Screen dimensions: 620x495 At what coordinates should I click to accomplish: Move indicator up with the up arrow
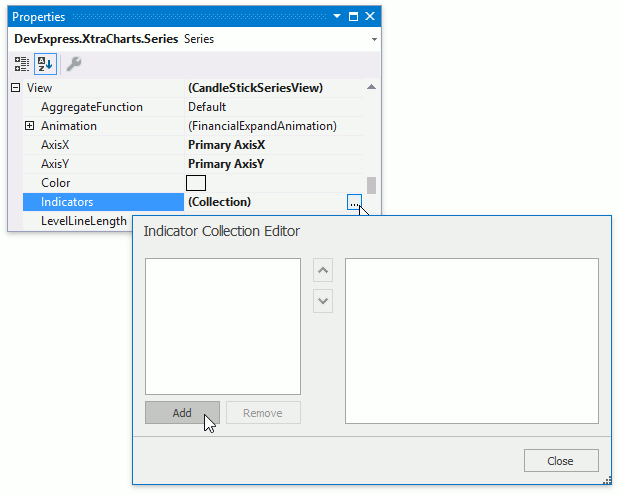point(323,270)
